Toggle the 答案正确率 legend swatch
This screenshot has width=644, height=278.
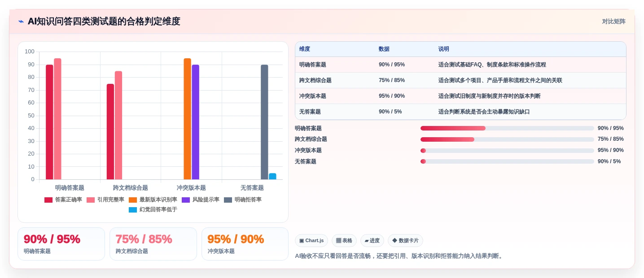[48, 200]
